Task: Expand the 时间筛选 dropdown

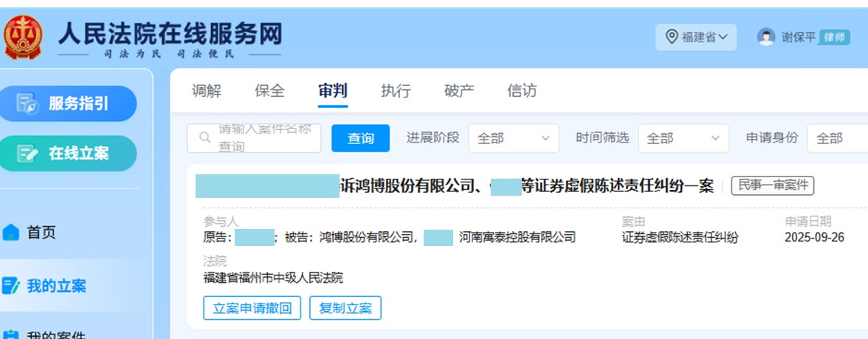Action: 683,138
